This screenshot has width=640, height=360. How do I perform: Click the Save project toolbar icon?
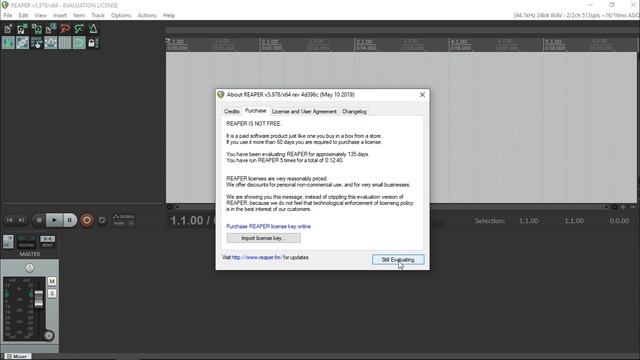pyautogui.click(x=36, y=29)
